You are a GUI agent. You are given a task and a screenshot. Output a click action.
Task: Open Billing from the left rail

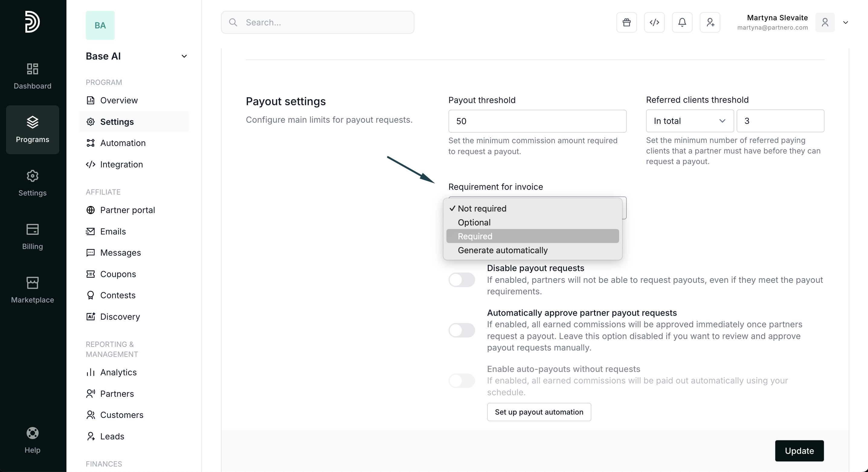[32, 237]
